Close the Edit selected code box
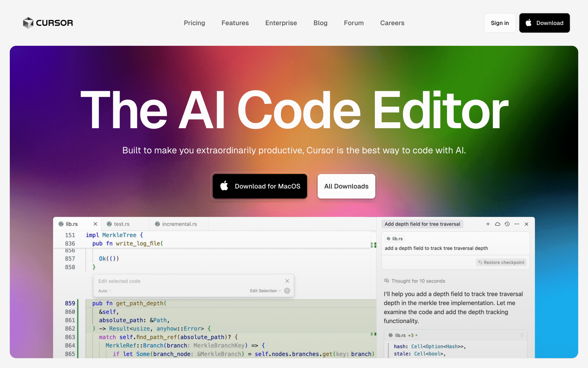The image size is (588, 368). point(287,281)
